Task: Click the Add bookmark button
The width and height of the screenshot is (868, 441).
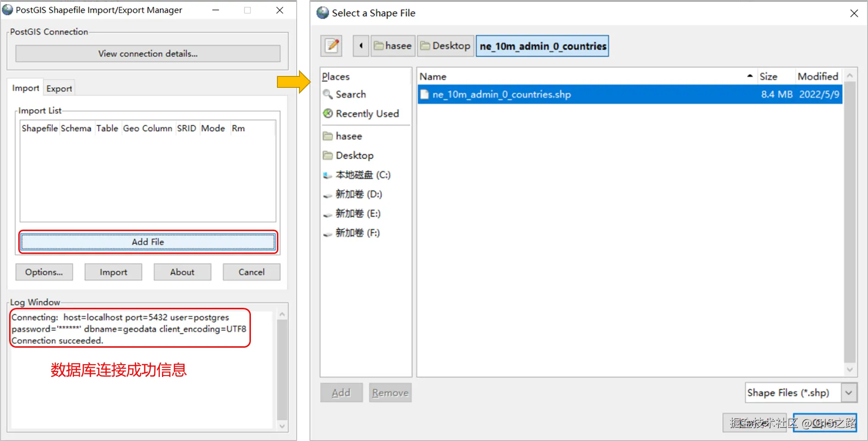Action: click(342, 393)
